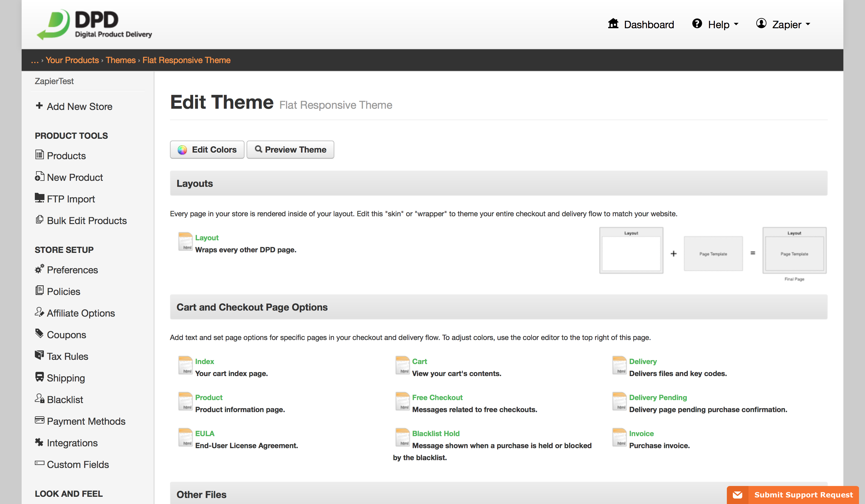Open the Help dropdown menu
Image resolution: width=865 pixels, height=504 pixels.
pos(715,24)
